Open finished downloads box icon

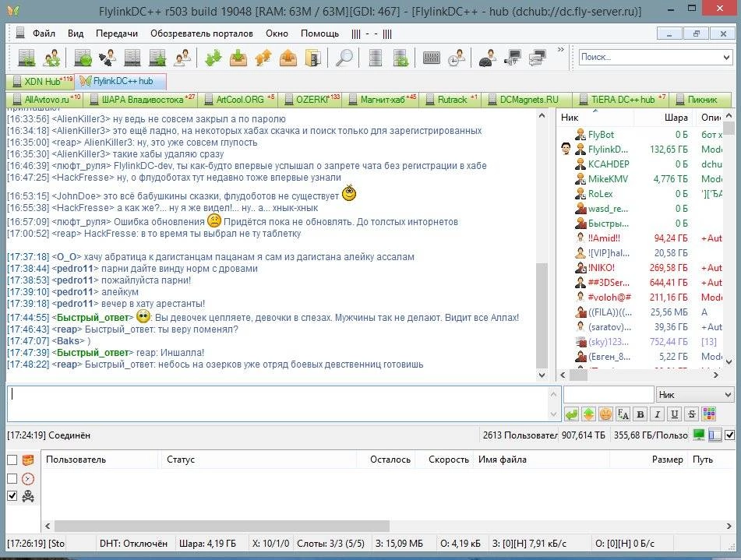tap(238, 58)
